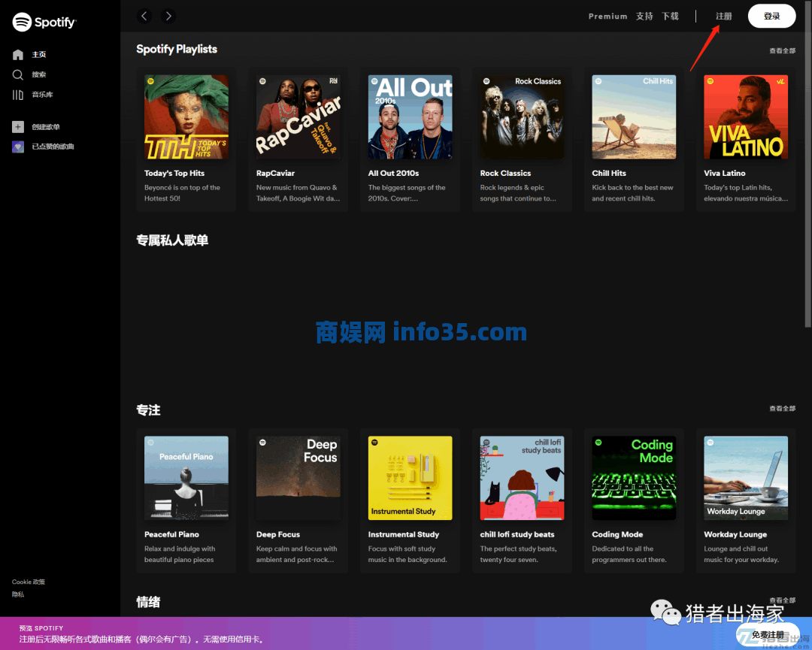Click 'Kick back to the best new' description
The width and height of the screenshot is (812, 650).
tap(632, 188)
